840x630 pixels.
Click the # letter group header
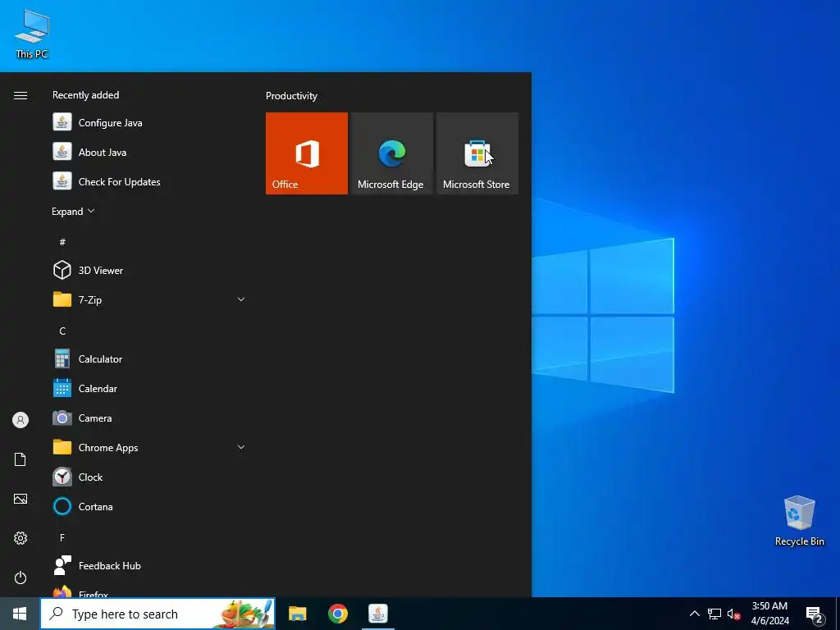62,242
